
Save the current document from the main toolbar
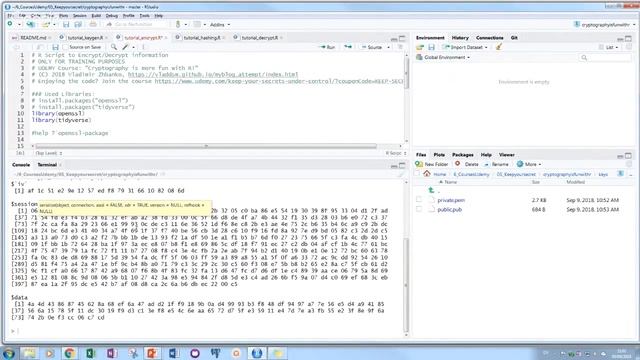coord(66,24)
